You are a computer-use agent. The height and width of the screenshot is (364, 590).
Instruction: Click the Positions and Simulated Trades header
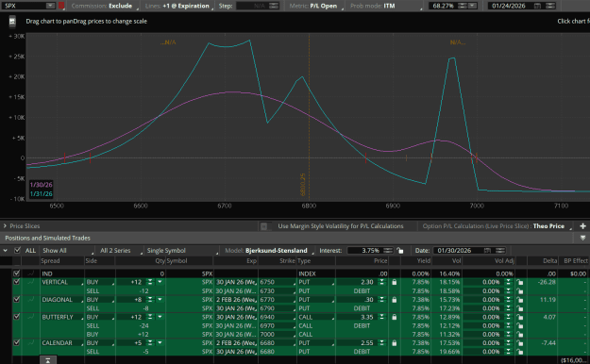tap(48, 238)
